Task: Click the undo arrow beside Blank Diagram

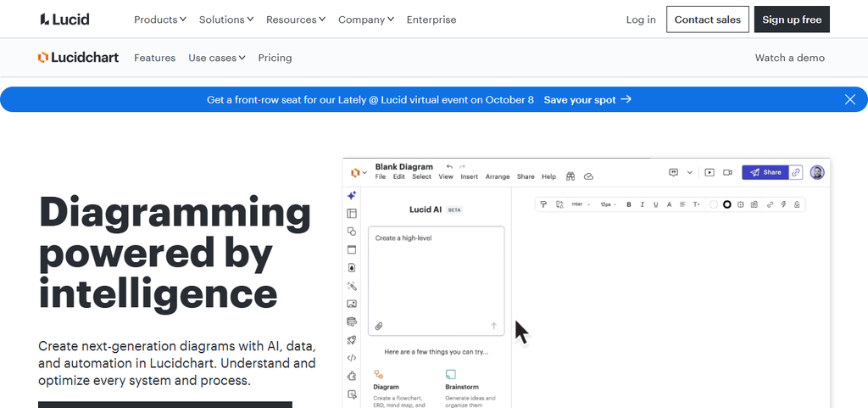Action: [449, 166]
